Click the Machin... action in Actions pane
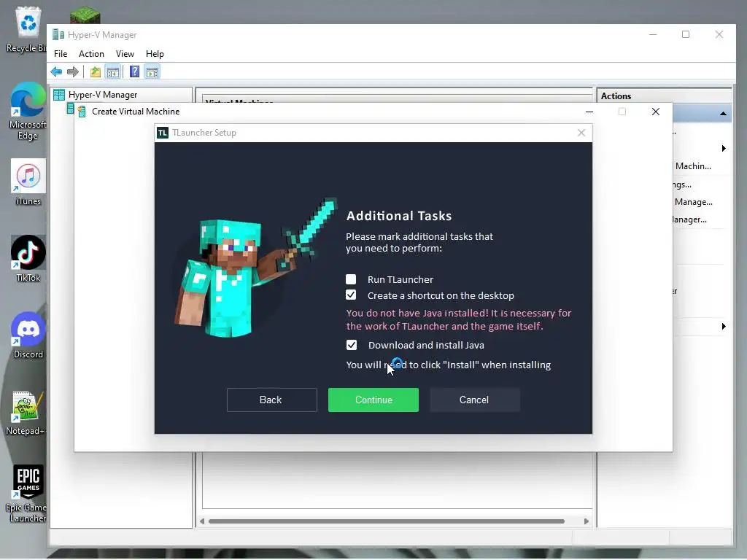This screenshot has height=560, width=747. coord(693,166)
